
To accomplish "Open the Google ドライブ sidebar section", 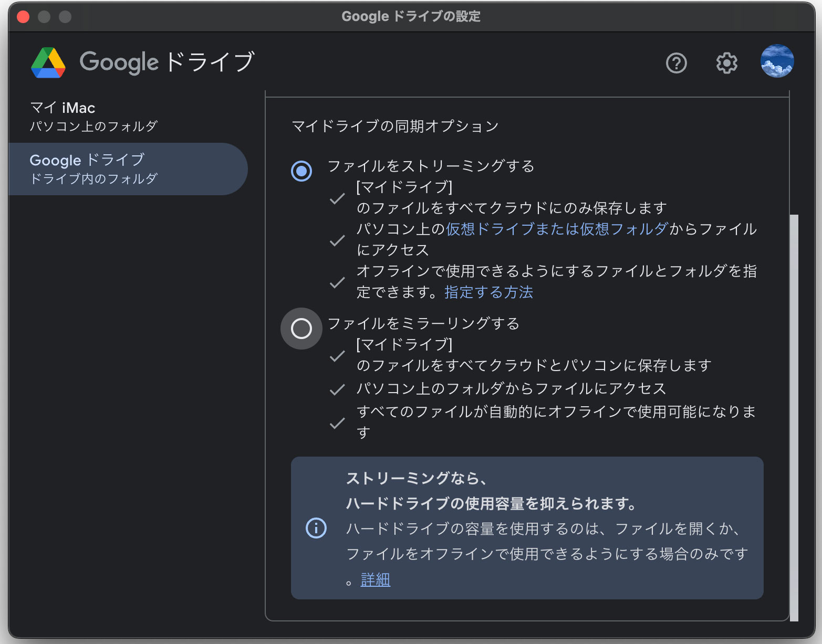I will [128, 169].
